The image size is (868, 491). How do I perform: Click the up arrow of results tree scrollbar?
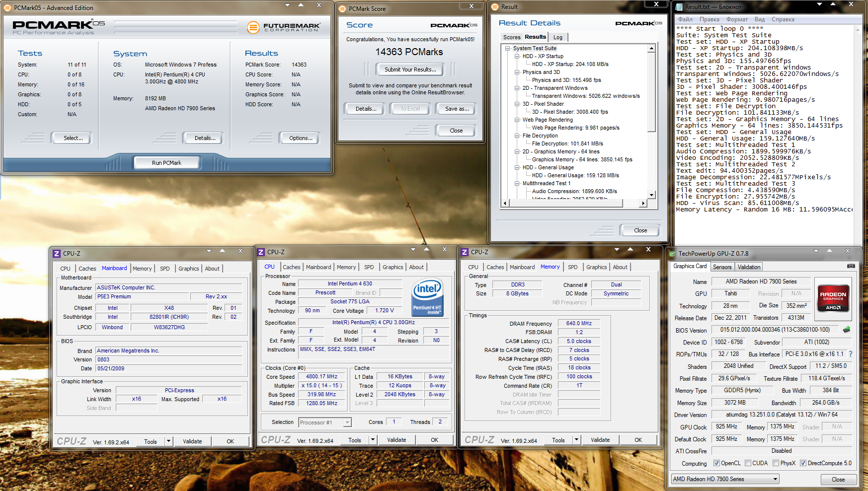pyautogui.click(x=651, y=49)
